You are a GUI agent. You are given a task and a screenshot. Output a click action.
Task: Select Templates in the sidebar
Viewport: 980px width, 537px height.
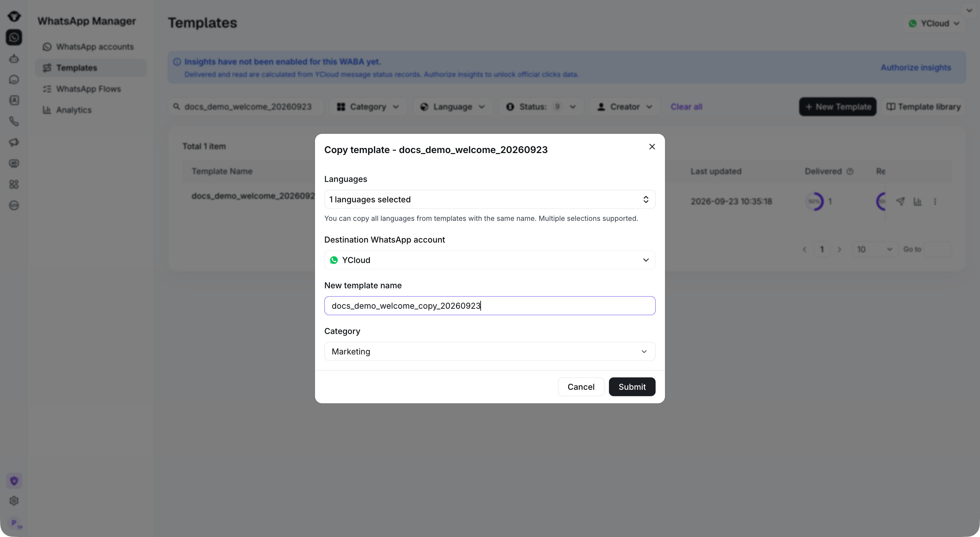point(90,68)
